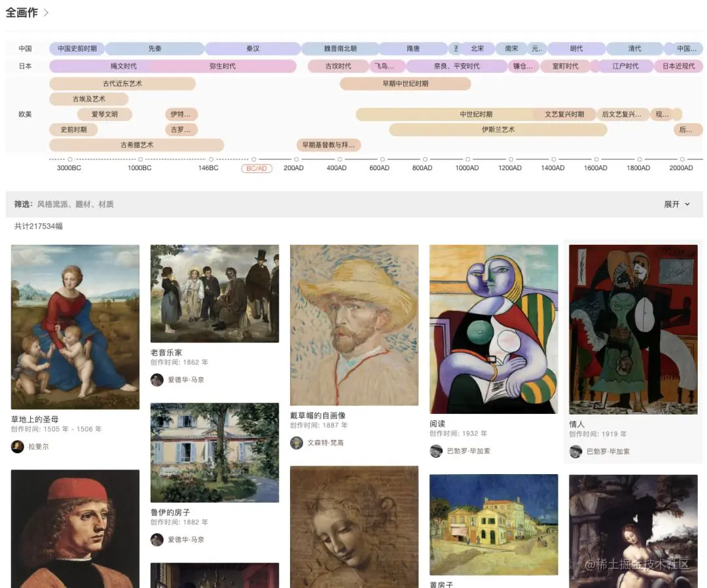This screenshot has width=707, height=588.
Task: Click 巴勃罗·毕加索 avatar under 阅读
Action: coord(436,451)
